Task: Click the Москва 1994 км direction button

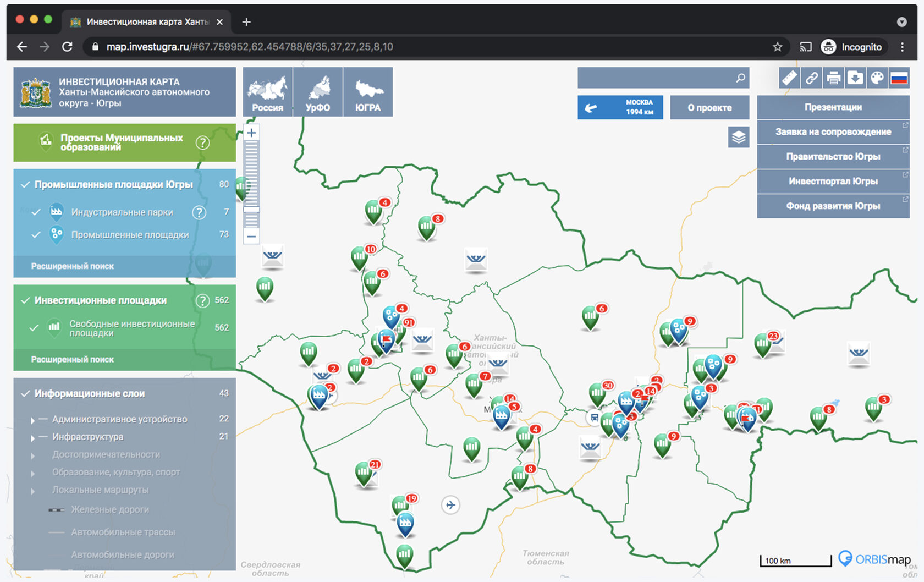Action: point(620,107)
